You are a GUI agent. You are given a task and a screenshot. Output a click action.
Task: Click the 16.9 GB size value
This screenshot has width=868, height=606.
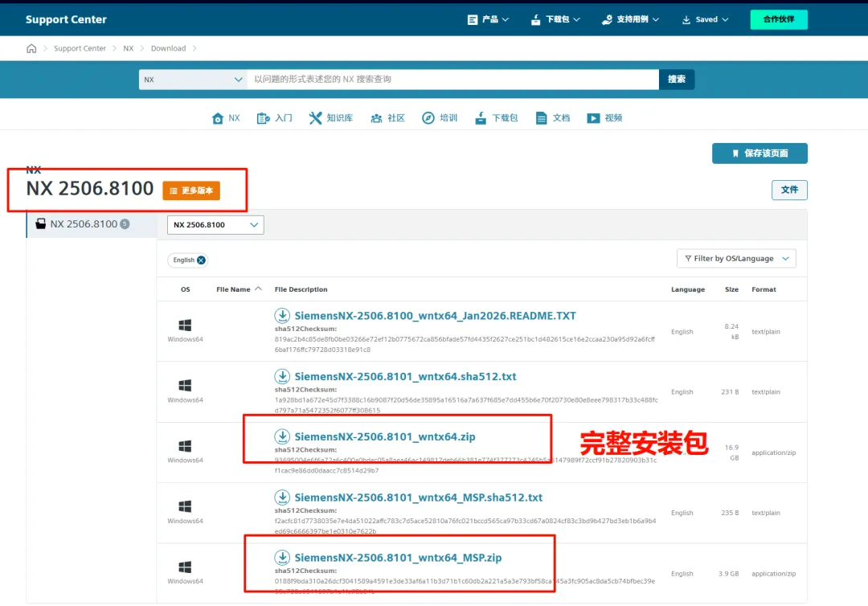pos(732,452)
